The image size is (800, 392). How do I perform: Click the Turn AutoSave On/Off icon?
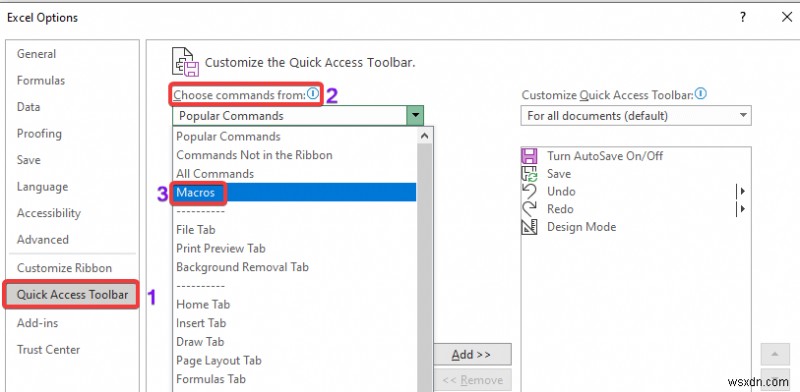point(529,156)
